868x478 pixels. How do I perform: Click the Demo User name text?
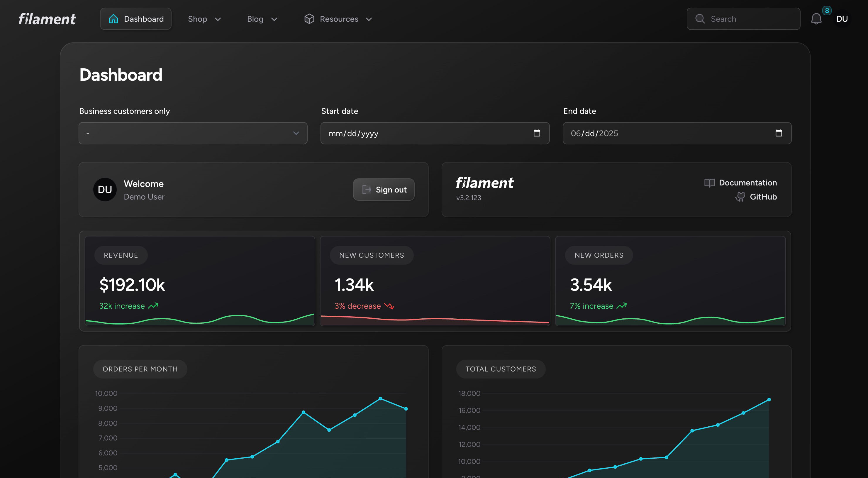(x=144, y=197)
